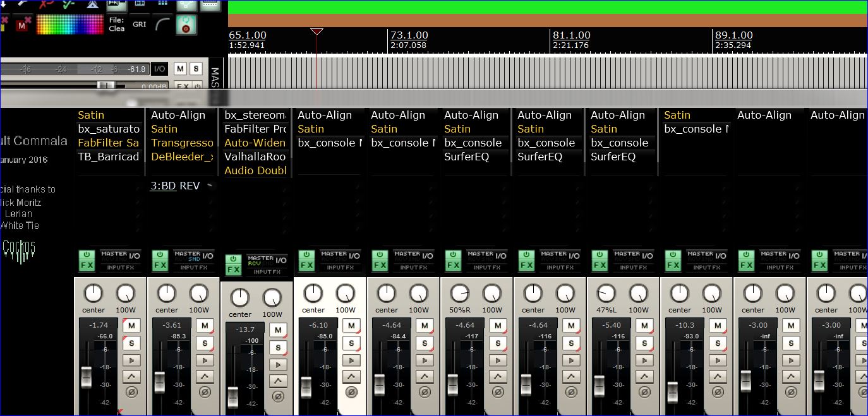Bypass FX power button on -3.61 track

160,255
